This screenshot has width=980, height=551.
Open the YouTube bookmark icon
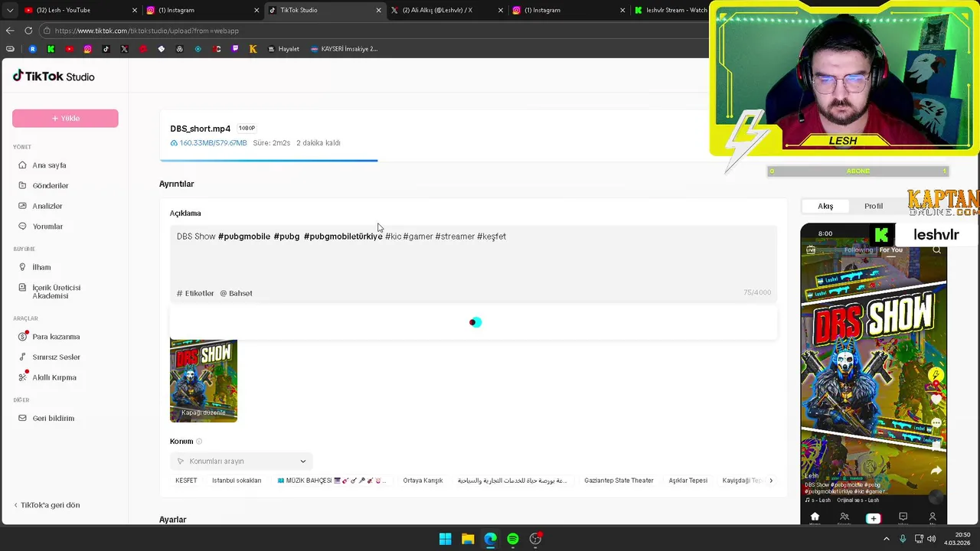69,49
